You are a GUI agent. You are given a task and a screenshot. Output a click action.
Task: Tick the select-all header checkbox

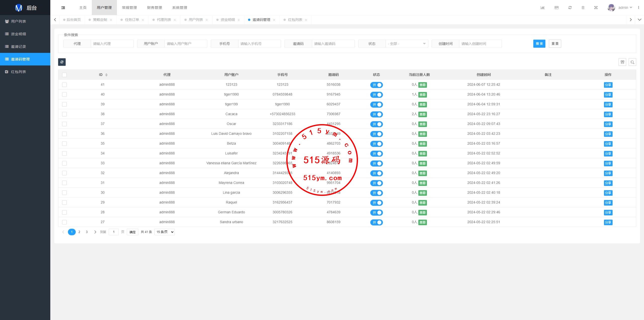click(64, 75)
